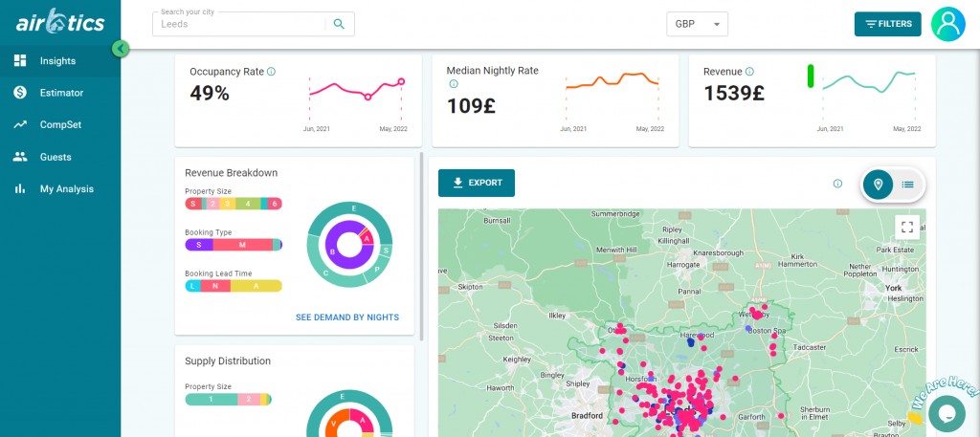
Task: Click the C slice of revenue donut
Action: (x=325, y=273)
